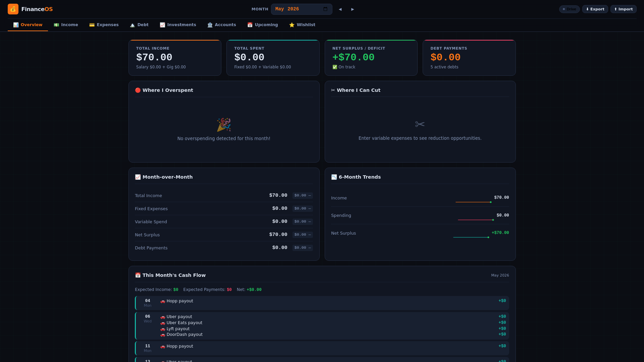Click the Income trend sparkline
Screen dimensions: 644x362
tap(473, 202)
